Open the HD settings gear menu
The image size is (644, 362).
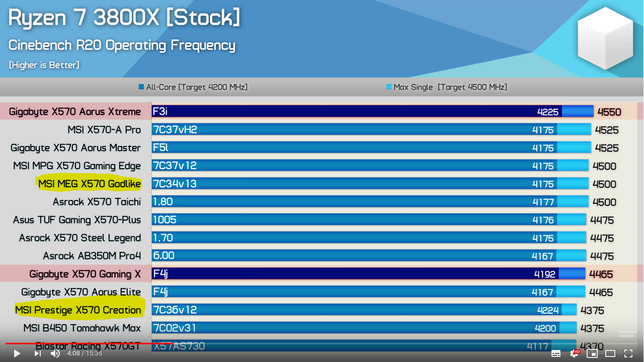(575, 353)
